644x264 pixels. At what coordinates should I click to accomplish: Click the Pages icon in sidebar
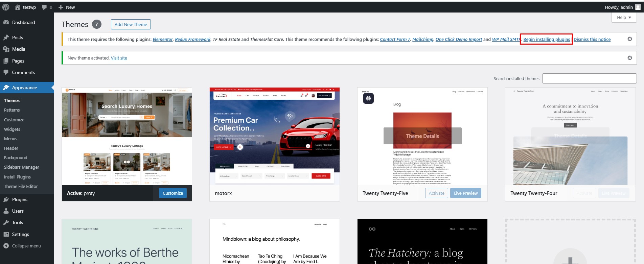pos(6,61)
